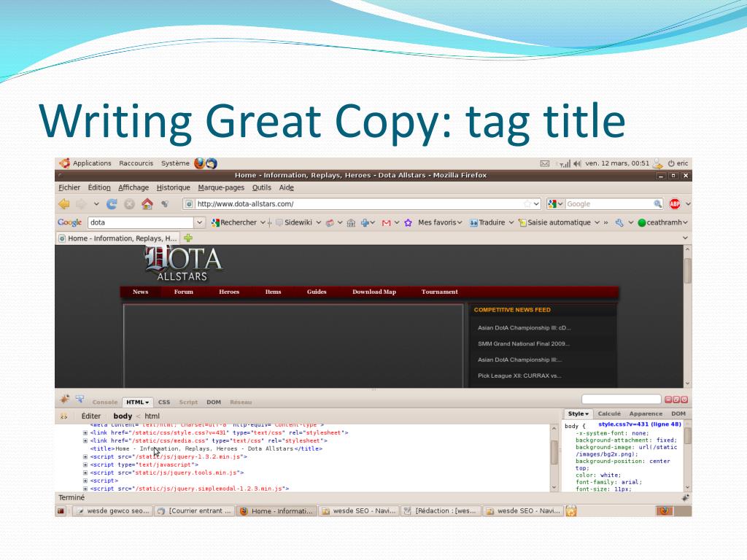Switch to Firebug CSS tab
Screen dimensions: 747x560
164,402
